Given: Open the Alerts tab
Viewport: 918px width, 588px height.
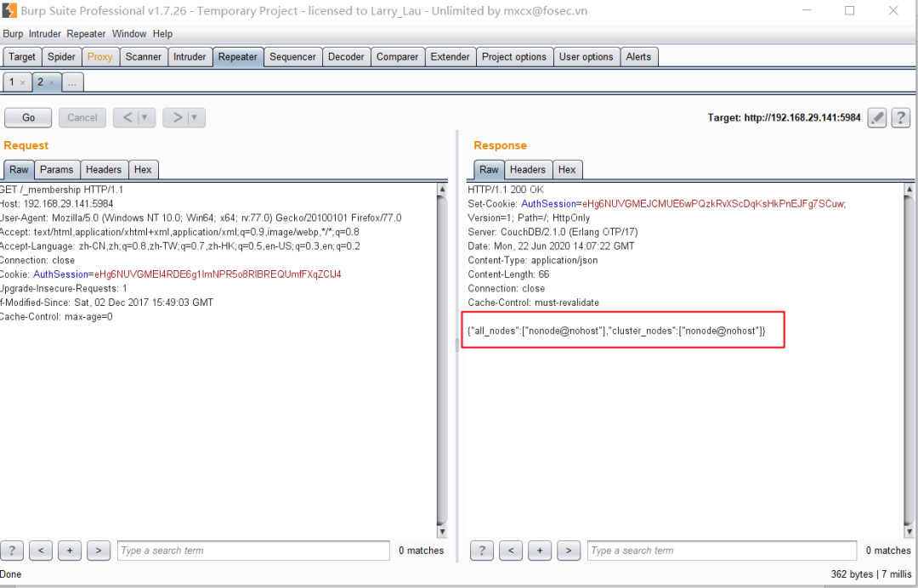Looking at the screenshot, I should point(638,57).
